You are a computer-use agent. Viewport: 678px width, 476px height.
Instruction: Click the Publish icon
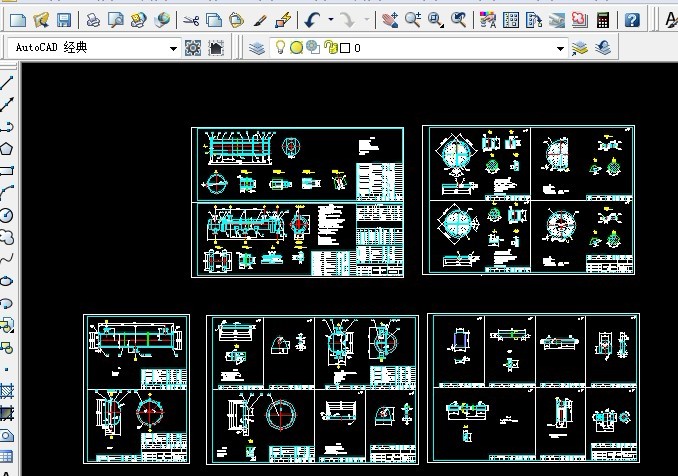(x=139, y=20)
